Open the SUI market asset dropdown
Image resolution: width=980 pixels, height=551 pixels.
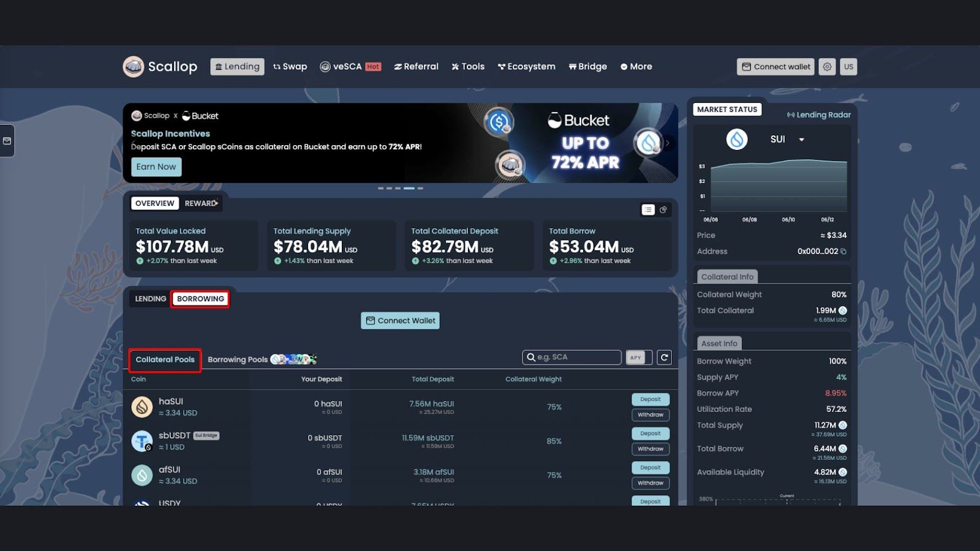(787, 140)
